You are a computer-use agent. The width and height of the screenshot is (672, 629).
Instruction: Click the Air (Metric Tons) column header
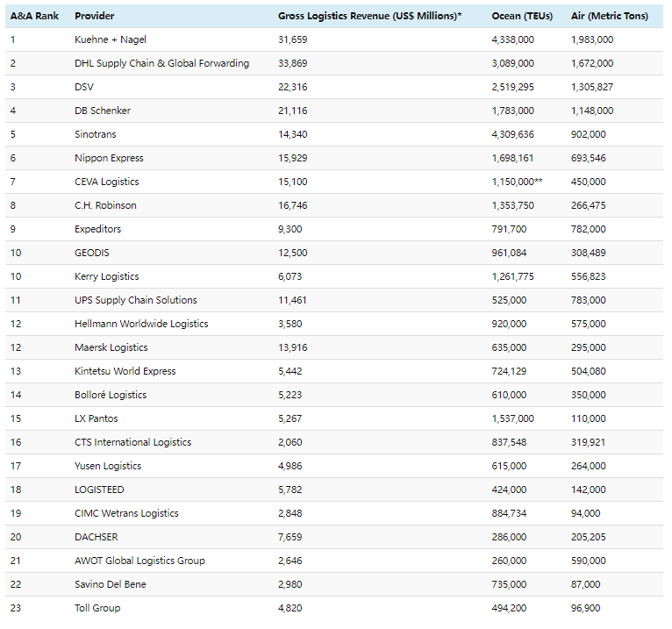(610, 17)
